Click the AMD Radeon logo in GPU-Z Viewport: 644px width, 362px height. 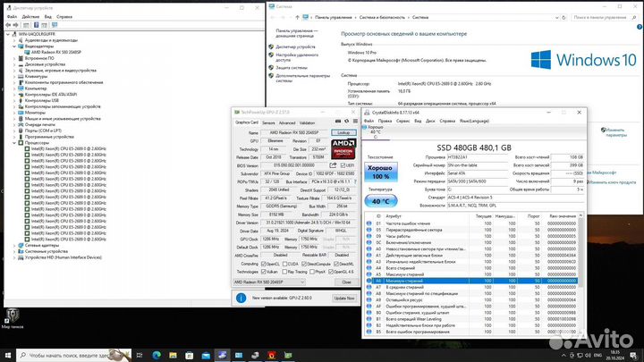(343, 149)
